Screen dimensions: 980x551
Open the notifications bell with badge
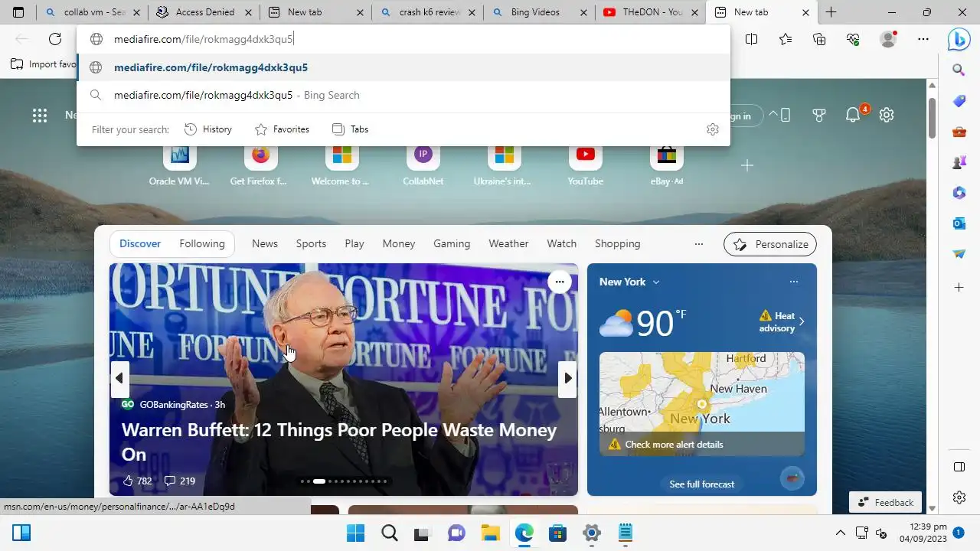click(853, 115)
